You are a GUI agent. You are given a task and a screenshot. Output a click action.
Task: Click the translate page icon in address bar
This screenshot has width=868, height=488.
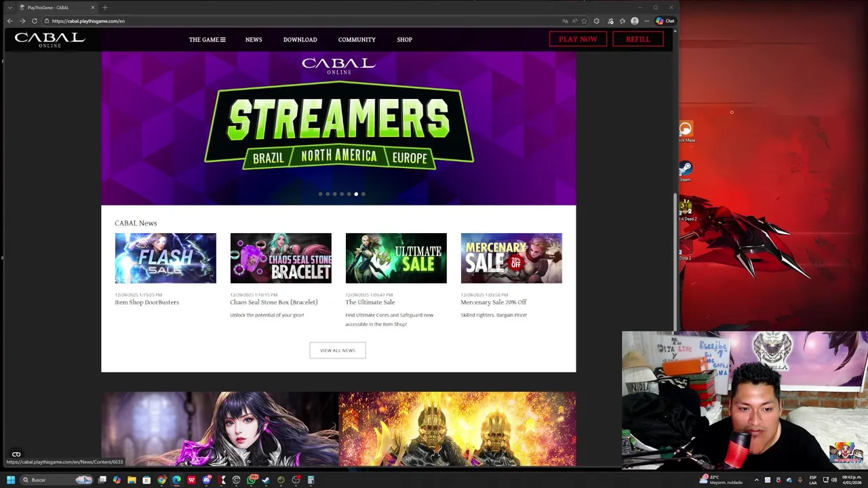[565, 21]
